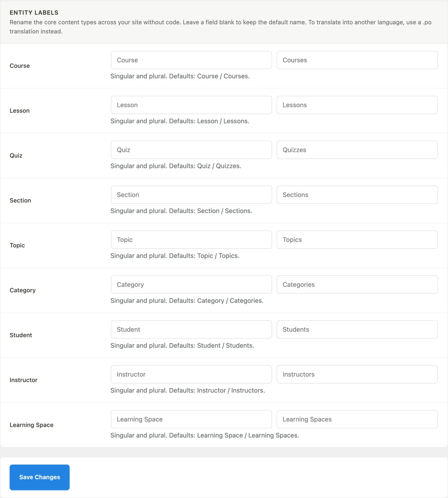Click the ENTITY LABELS heading

(34, 13)
